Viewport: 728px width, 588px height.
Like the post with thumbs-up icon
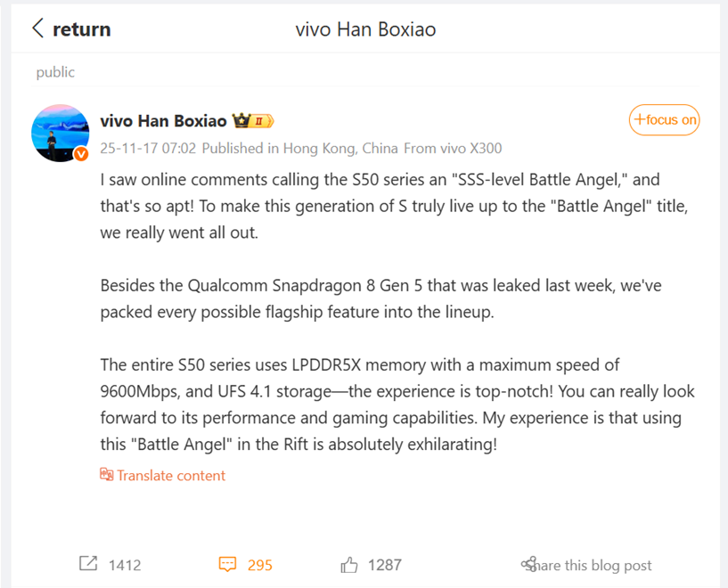tap(348, 564)
